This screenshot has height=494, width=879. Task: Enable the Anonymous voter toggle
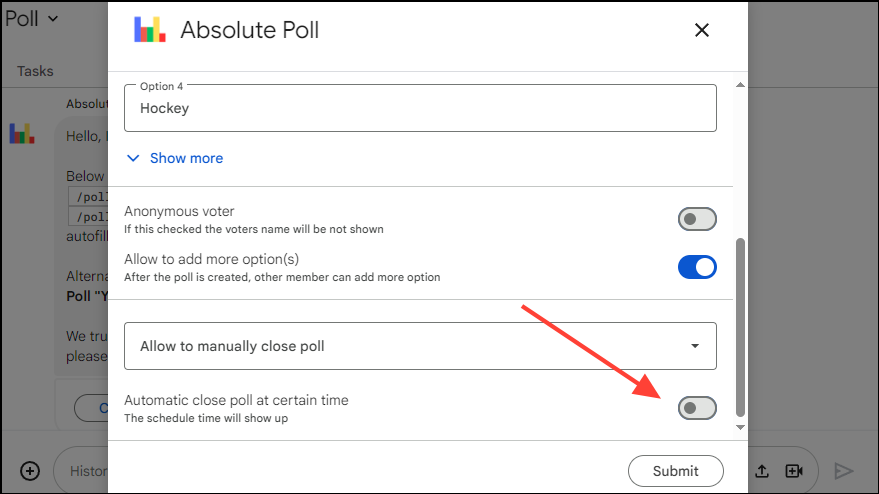(697, 219)
